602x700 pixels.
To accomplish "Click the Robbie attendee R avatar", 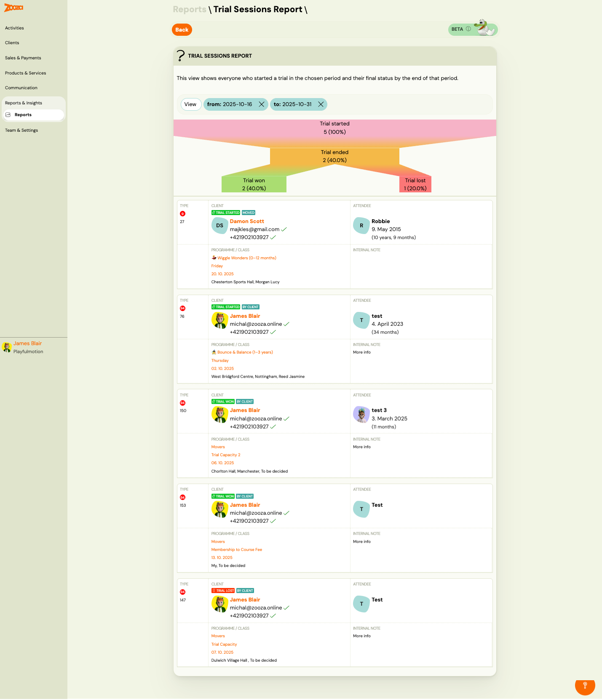I will pos(361,226).
